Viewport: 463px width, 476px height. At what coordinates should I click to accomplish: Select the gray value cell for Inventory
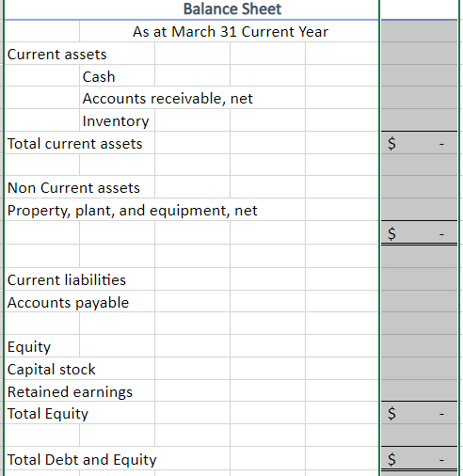pyautogui.click(x=419, y=120)
